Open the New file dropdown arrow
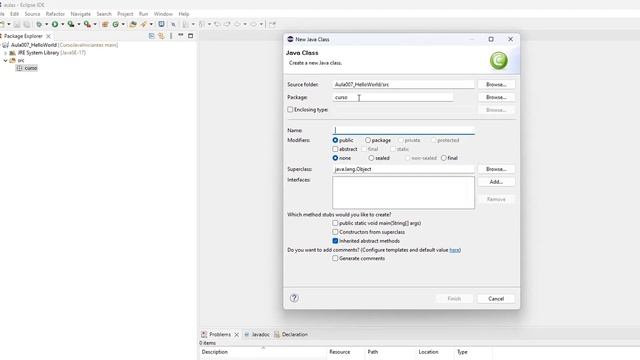Image resolution: width=640 pixels, height=360 pixels. 9,24
